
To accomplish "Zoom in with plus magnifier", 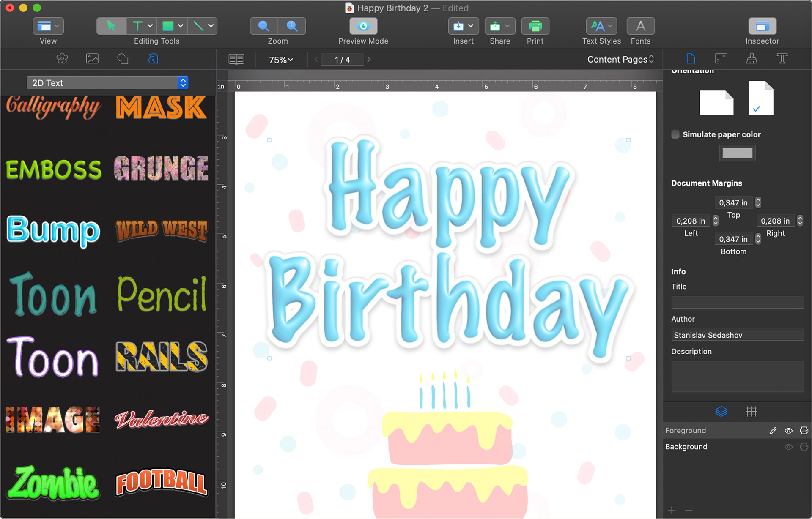I will coord(292,26).
